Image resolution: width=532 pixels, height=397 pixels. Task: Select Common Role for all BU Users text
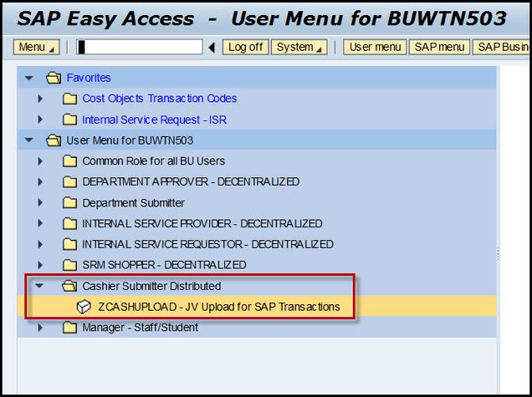[154, 161]
